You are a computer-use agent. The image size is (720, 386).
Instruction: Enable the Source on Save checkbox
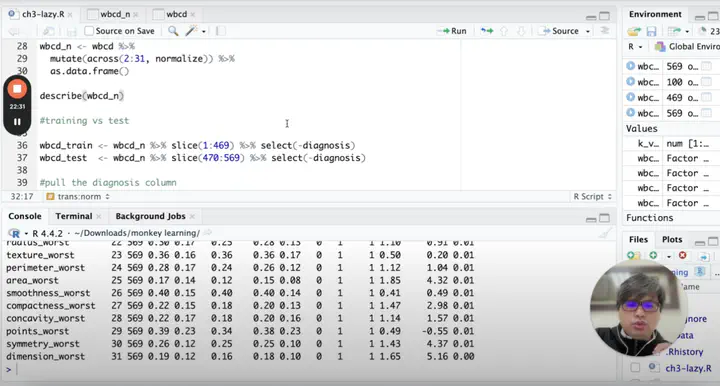pyautogui.click(x=89, y=31)
